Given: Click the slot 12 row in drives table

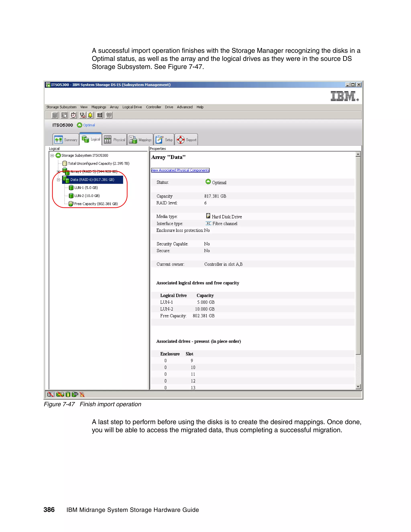Looking at the screenshot, I should coord(252,381).
